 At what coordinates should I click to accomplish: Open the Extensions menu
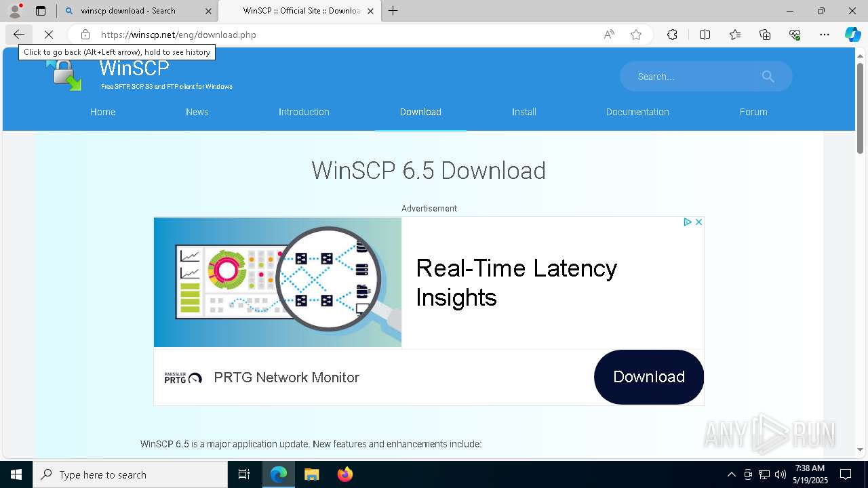[x=672, y=35]
